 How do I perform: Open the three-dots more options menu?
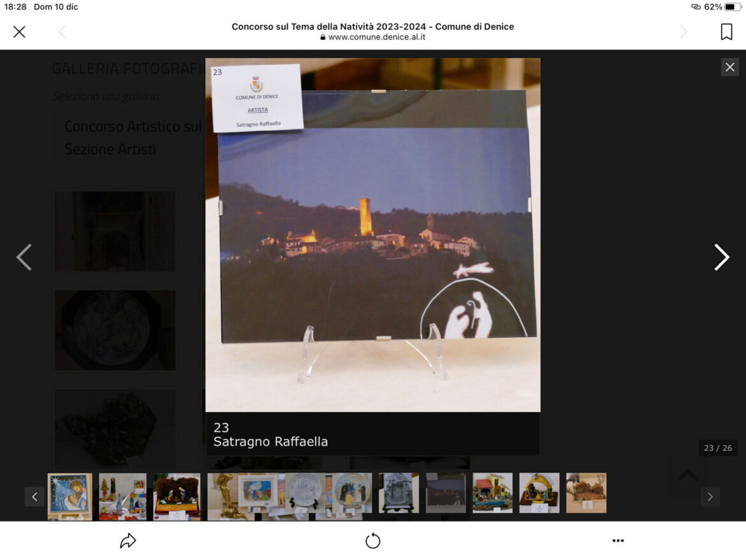[618, 541]
